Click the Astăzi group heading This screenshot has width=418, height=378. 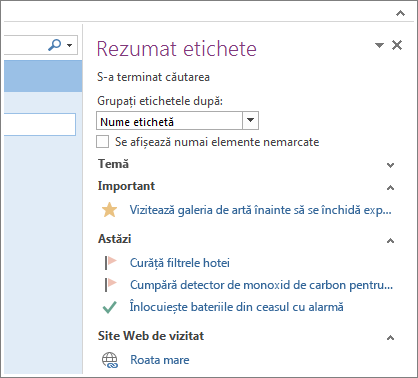pos(115,239)
